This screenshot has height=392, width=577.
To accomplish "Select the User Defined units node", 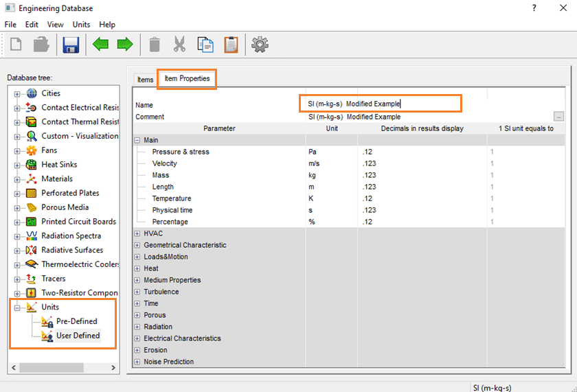I will pos(78,336).
